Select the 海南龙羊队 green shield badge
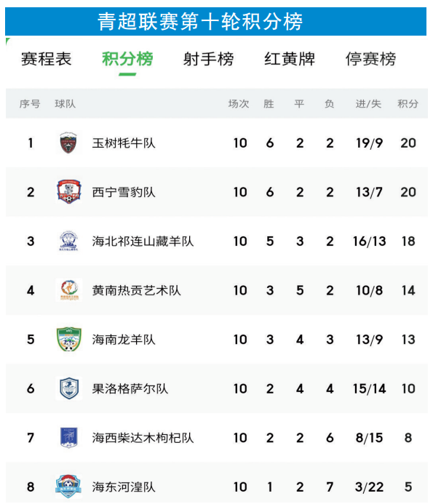Viewport: 433px width, 504px height. 69,339
